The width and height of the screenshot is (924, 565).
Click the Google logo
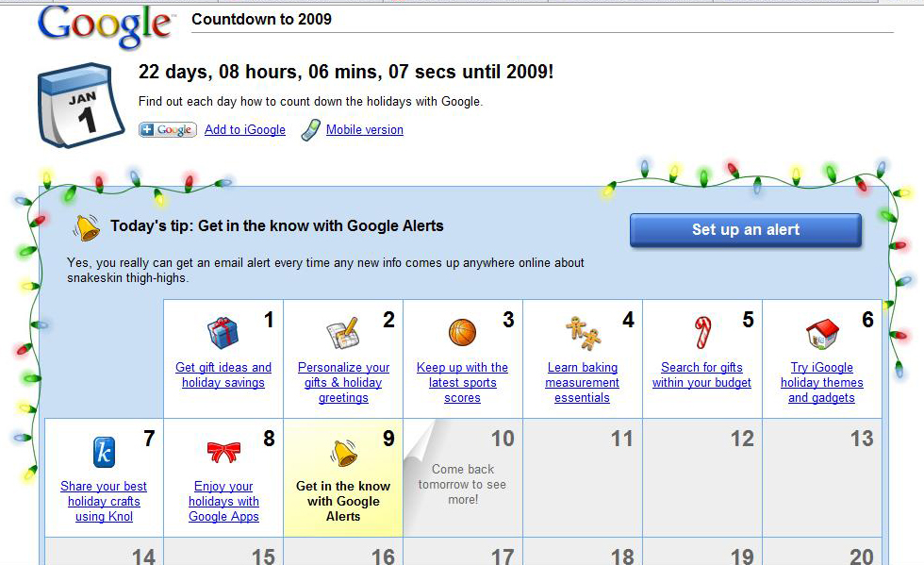tap(106, 26)
